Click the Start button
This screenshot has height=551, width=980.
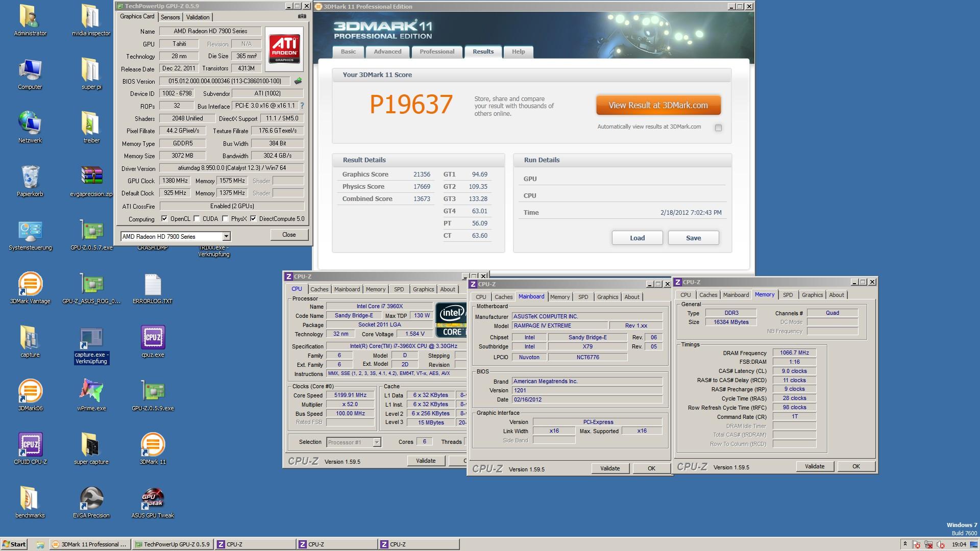tap(14, 544)
